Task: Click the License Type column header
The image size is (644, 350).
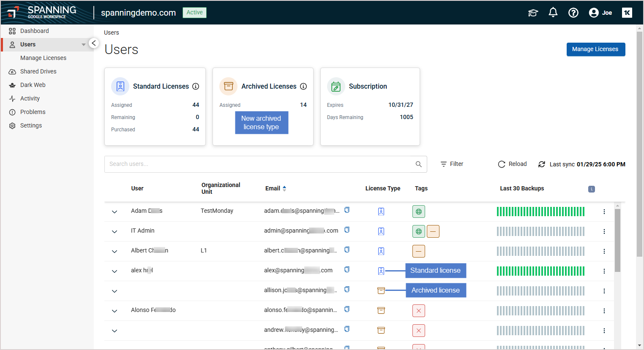Action: (383, 188)
